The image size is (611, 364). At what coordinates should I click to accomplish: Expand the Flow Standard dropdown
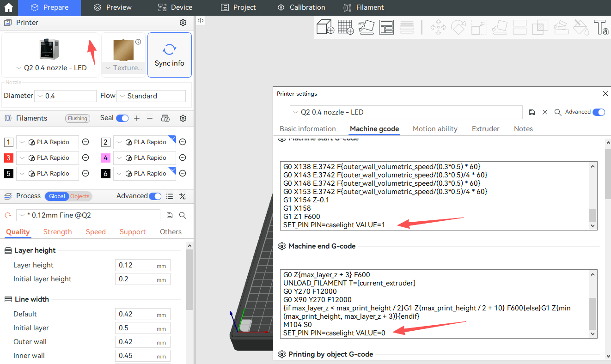[151, 96]
